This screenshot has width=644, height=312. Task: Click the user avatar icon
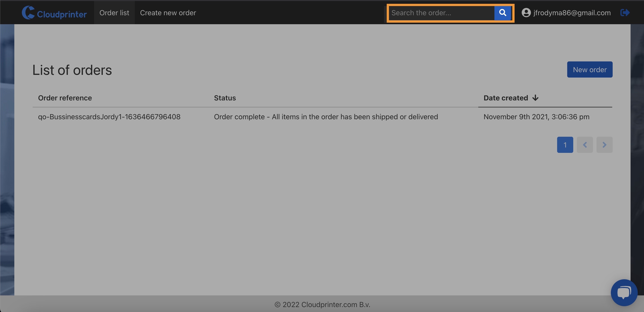(526, 13)
